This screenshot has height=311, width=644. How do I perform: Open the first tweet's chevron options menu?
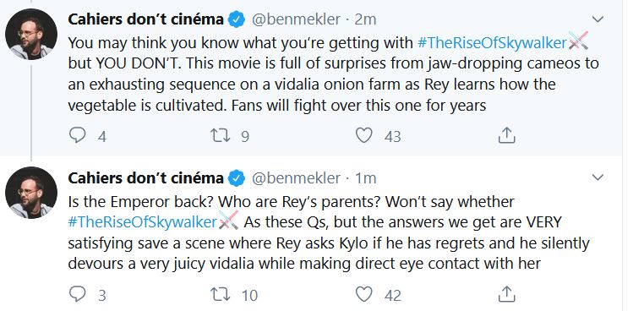point(598,19)
